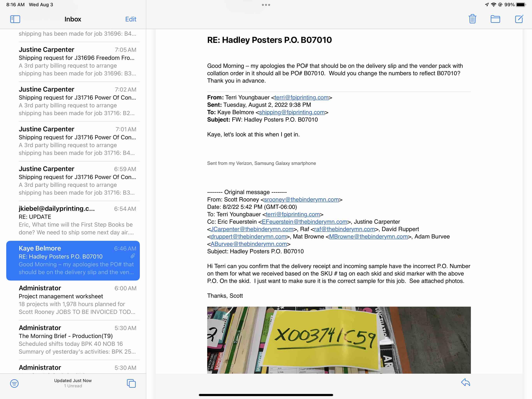The image size is (532, 399).
Task: Tap the attachment paperclip on Kaye's email
Action: [133, 256]
